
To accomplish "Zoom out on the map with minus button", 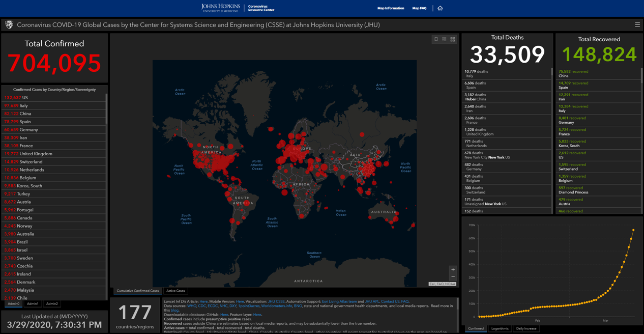I will [453, 276].
